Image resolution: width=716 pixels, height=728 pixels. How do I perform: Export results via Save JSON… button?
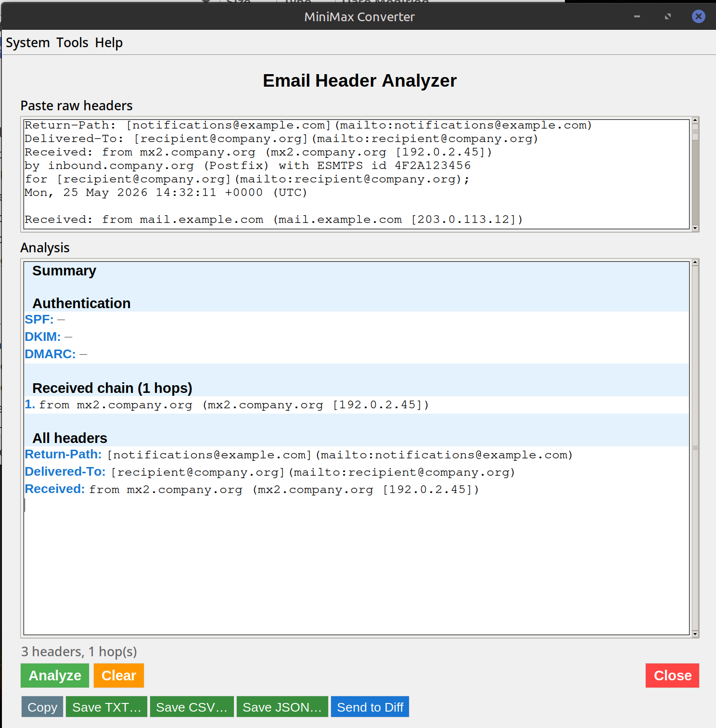click(282, 707)
